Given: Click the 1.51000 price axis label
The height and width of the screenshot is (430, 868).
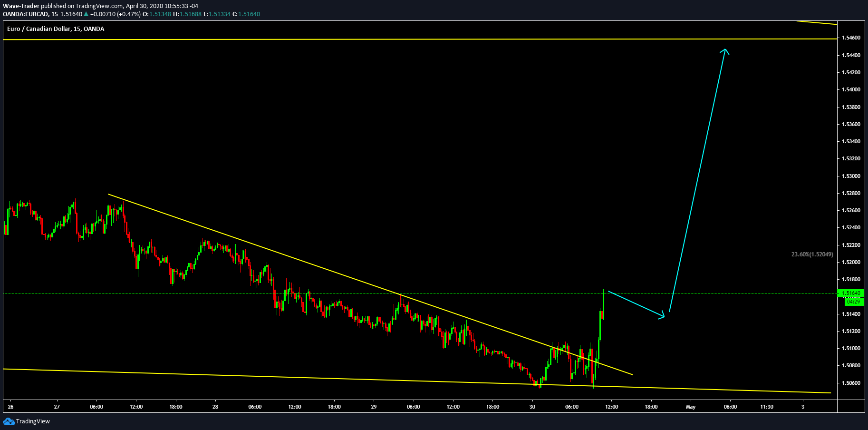Looking at the screenshot, I should [x=851, y=348].
